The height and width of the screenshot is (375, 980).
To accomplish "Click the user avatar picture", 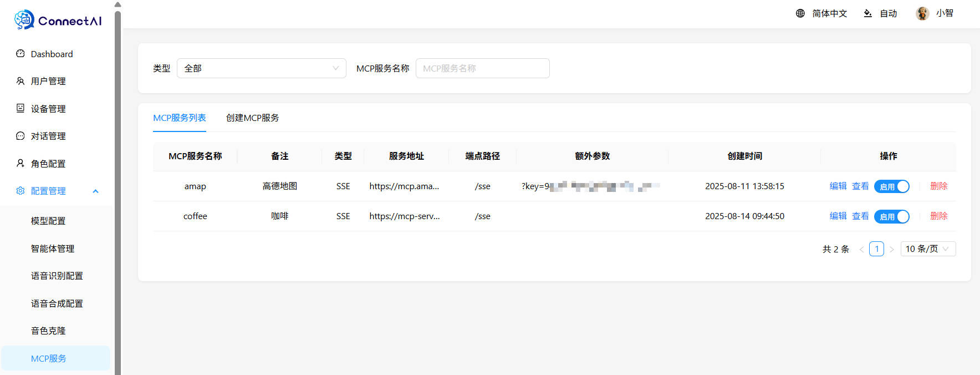I will (922, 13).
